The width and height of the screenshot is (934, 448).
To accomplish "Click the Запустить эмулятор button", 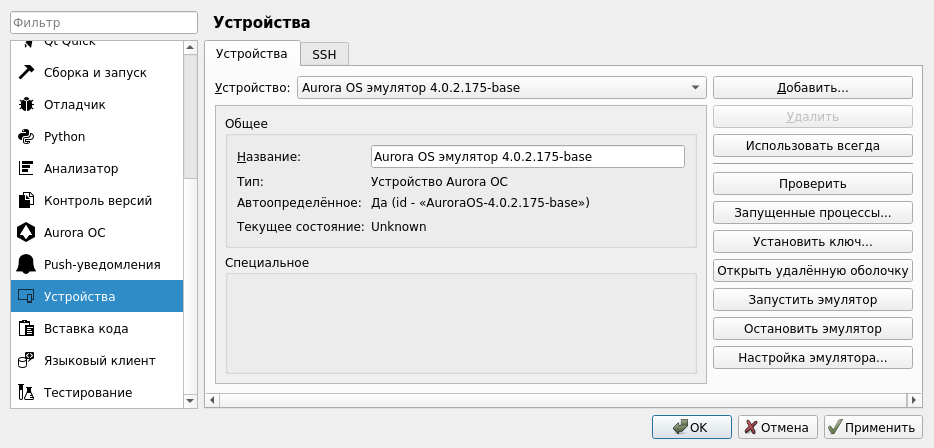I will (x=812, y=300).
